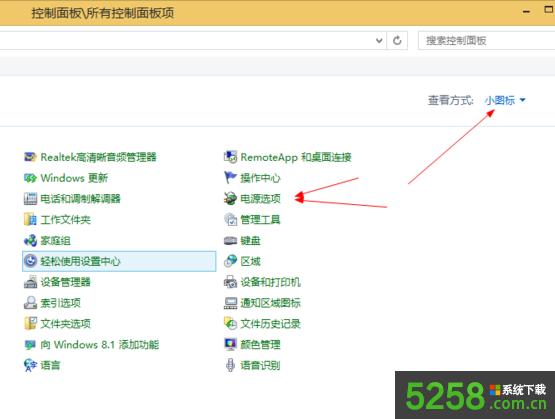
Task: Select the 家庭组 link
Action: coord(56,240)
